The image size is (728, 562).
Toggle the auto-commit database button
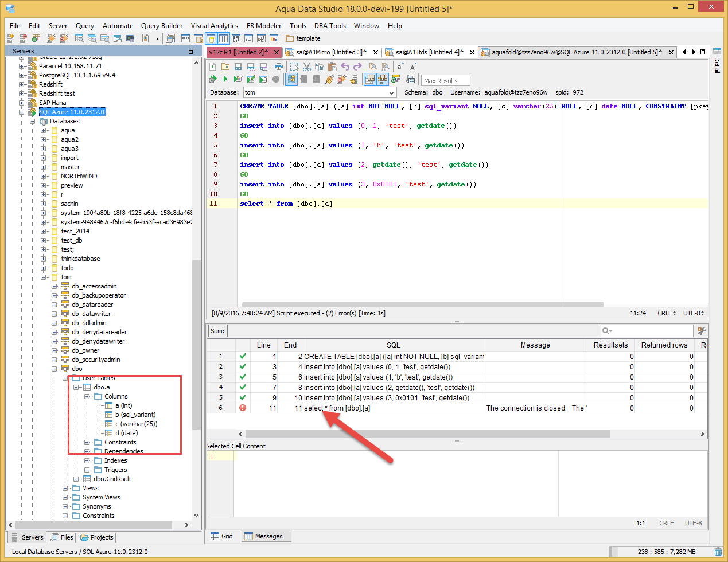click(291, 79)
